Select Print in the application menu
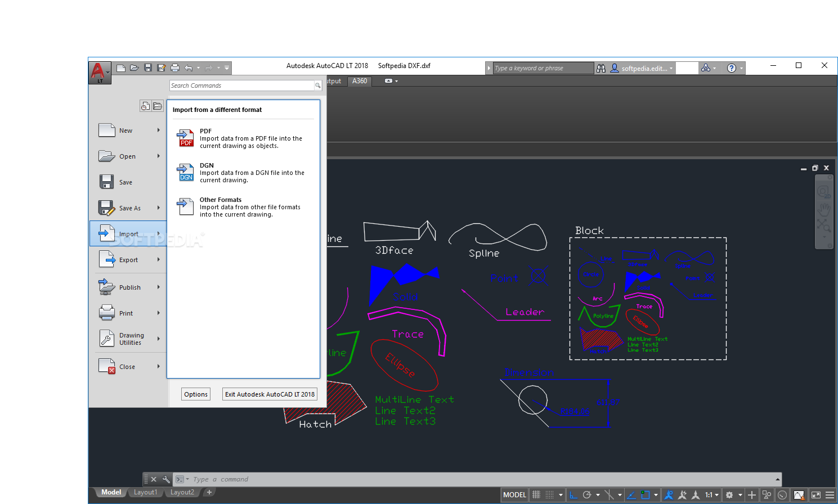The width and height of the screenshot is (838, 504). (128, 313)
